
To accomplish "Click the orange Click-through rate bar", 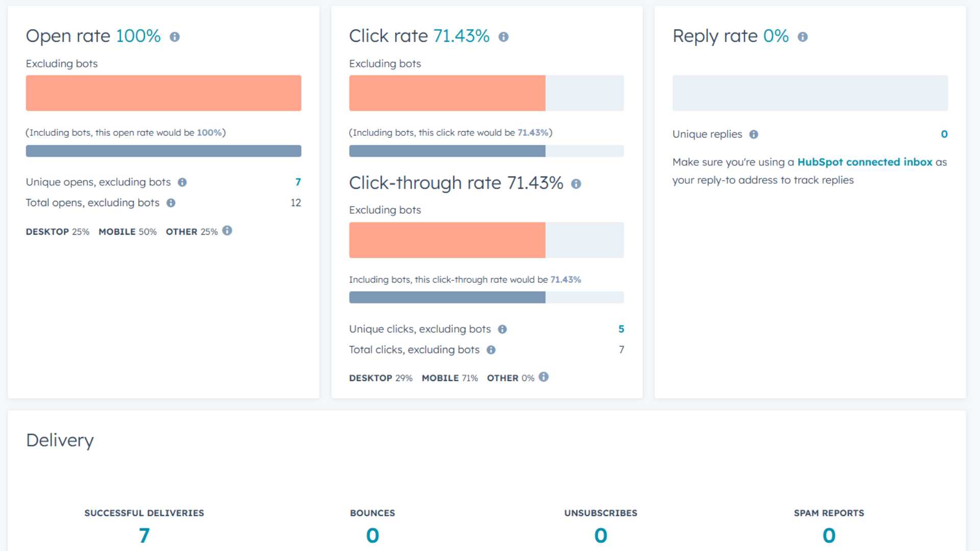I will [x=447, y=240].
